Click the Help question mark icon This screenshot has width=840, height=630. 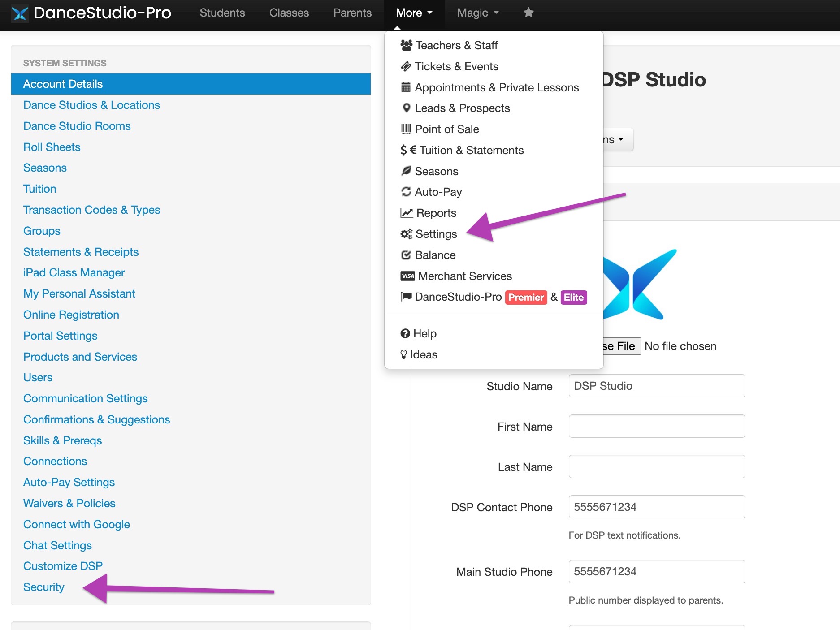pyautogui.click(x=405, y=333)
